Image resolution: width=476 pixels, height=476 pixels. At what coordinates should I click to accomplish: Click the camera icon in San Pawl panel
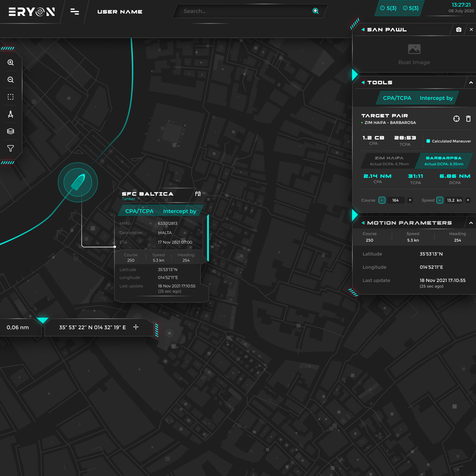458,30
